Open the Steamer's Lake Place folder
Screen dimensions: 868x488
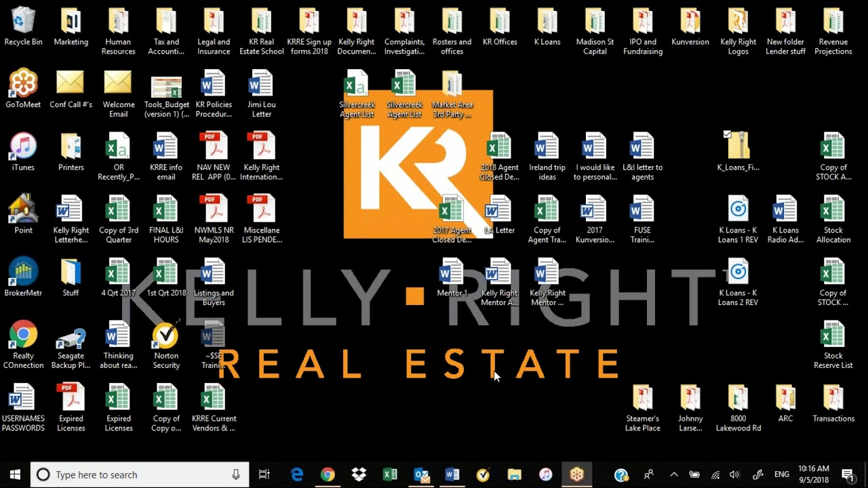tap(643, 407)
